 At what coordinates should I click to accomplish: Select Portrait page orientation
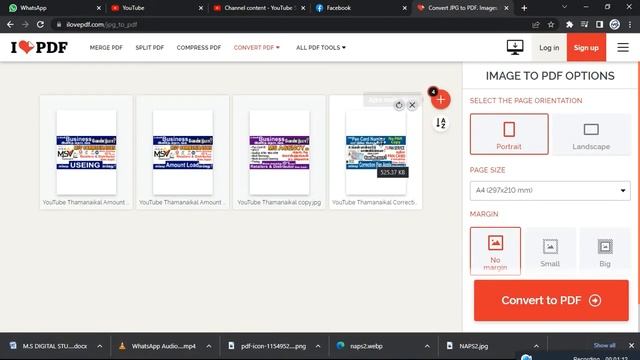509,134
